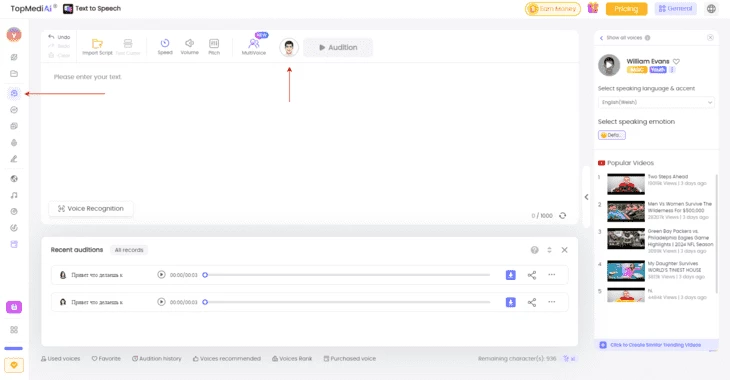Select the voice avatar beside Audition
Viewport: 730px width, 380px height.
tap(289, 48)
